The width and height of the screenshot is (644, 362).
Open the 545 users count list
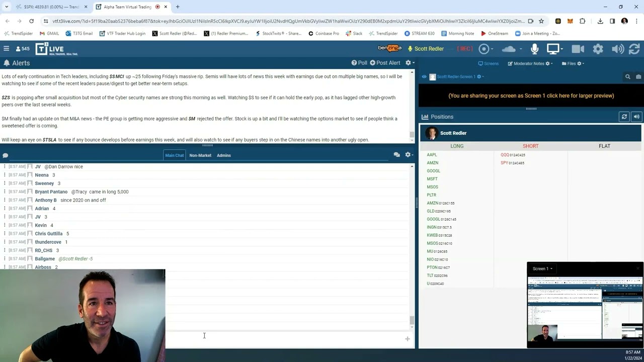tap(23, 49)
